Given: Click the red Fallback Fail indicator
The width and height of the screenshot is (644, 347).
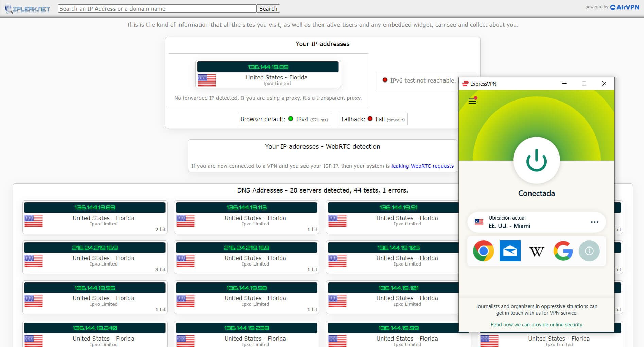Looking at the screenshot, I should [370, 119].
